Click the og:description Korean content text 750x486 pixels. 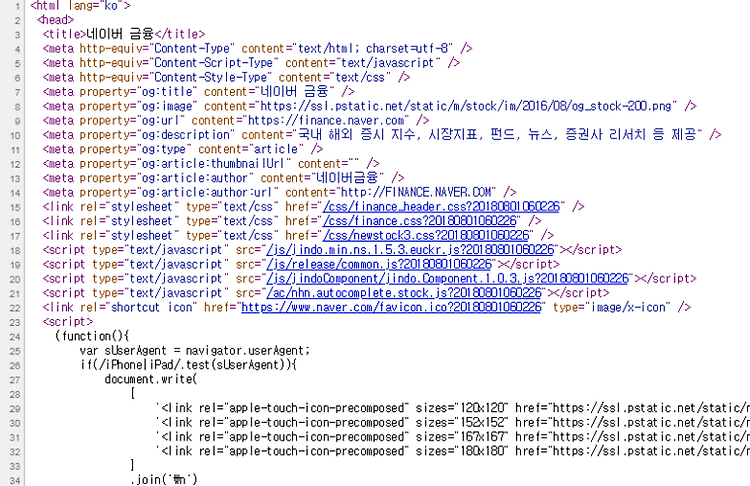pyautogui.click(x=497, y=134)
